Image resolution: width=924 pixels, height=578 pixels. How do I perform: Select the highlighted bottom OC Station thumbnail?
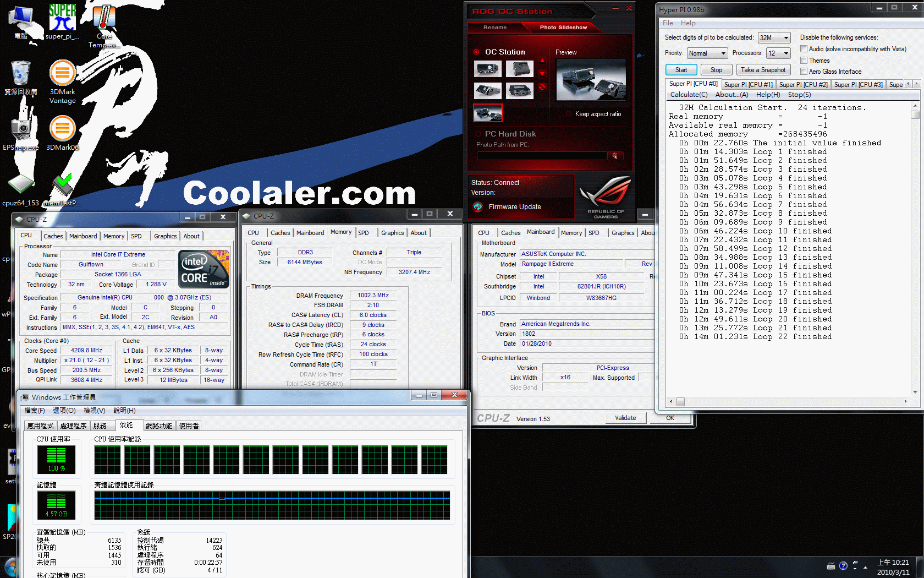488,113
